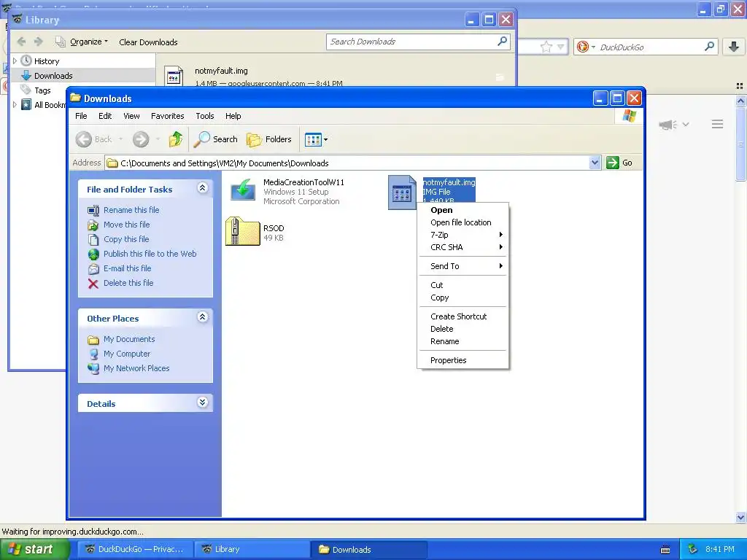Screen dimensions: 747x560
Task: Go up one folder level
Action: coord(175,139)
